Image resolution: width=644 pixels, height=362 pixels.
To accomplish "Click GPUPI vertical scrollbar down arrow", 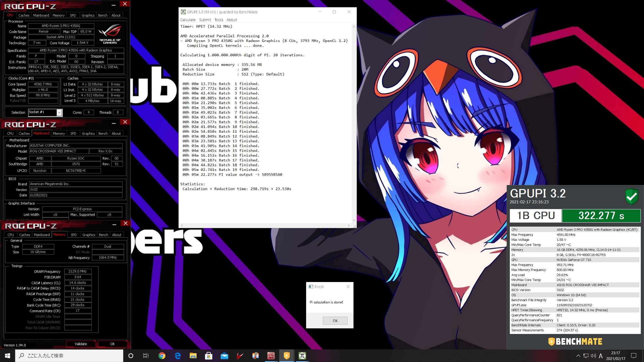I will pos(354,220).
